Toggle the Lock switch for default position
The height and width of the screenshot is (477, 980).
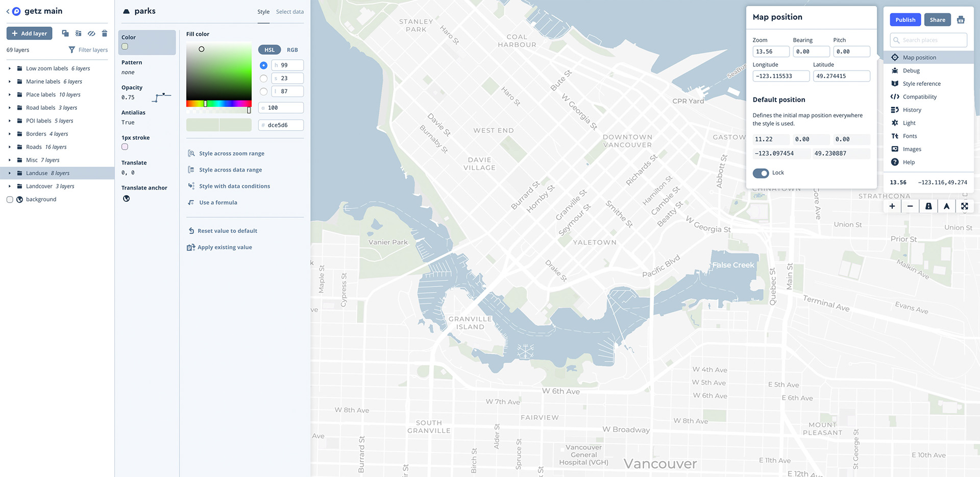pyautogui.click(x=761, y=173)
